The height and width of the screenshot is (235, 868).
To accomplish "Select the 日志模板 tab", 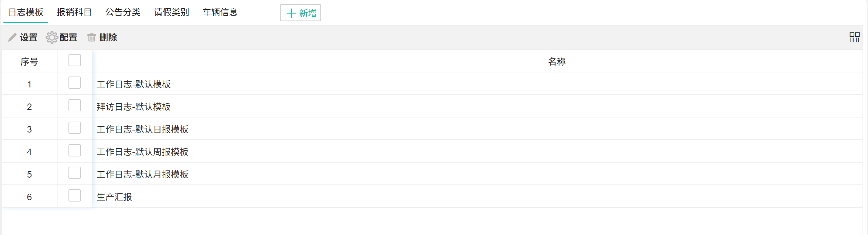I will (26, 12).
